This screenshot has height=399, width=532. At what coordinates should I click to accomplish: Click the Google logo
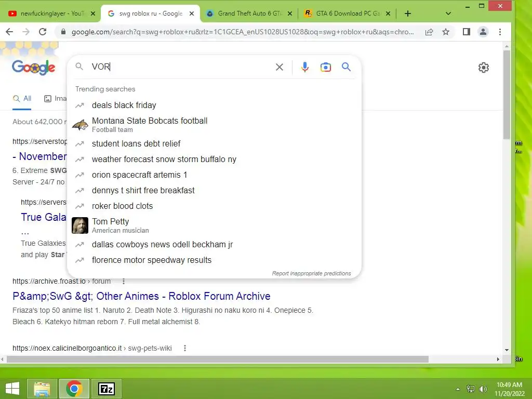[33, 68]
